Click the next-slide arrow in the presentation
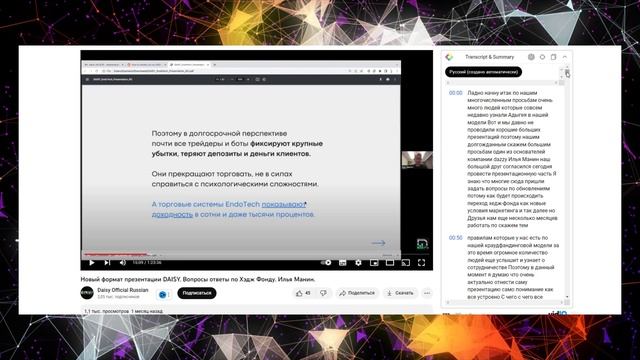640x360 pixels. 378,243
